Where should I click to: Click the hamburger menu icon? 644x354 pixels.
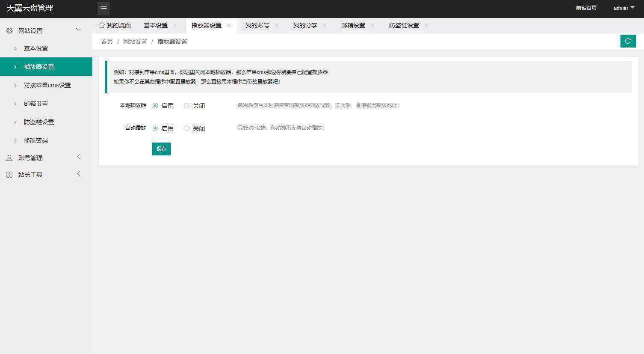click(x=103, y=8)
